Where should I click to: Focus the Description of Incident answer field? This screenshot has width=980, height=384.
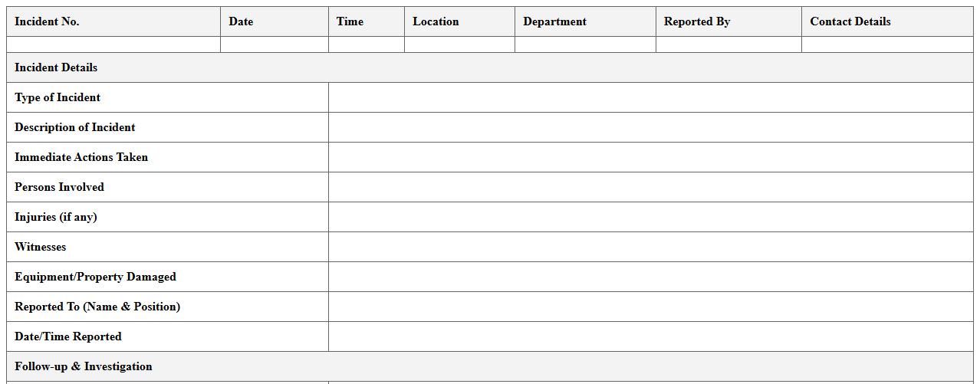650,127
